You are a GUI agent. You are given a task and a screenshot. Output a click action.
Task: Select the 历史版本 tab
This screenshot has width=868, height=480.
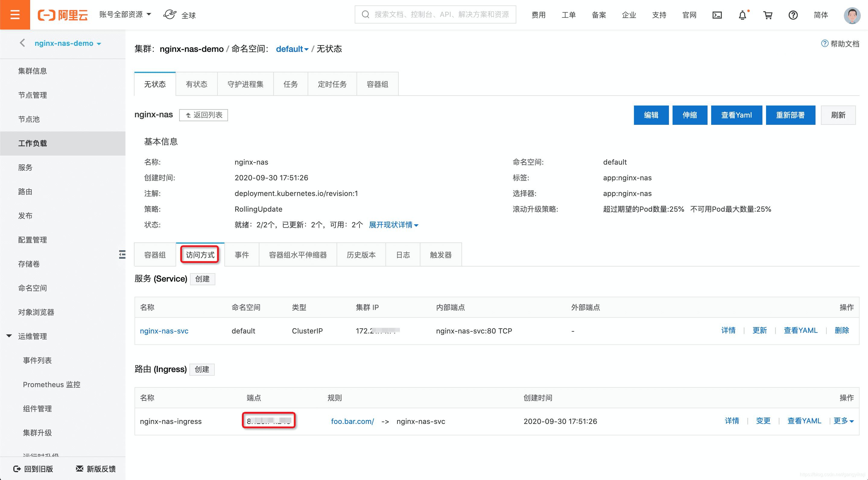[361, 255]
